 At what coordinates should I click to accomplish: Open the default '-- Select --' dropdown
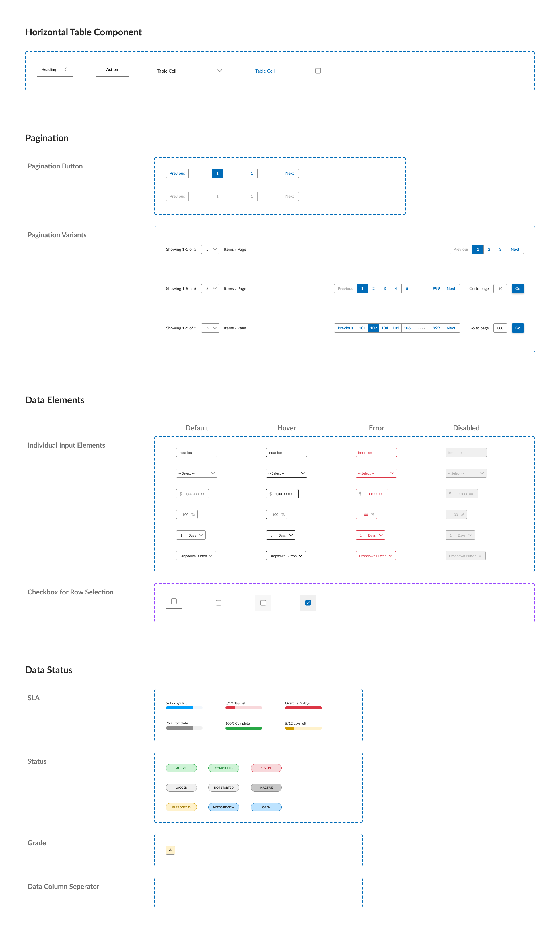tap(196, 473)
